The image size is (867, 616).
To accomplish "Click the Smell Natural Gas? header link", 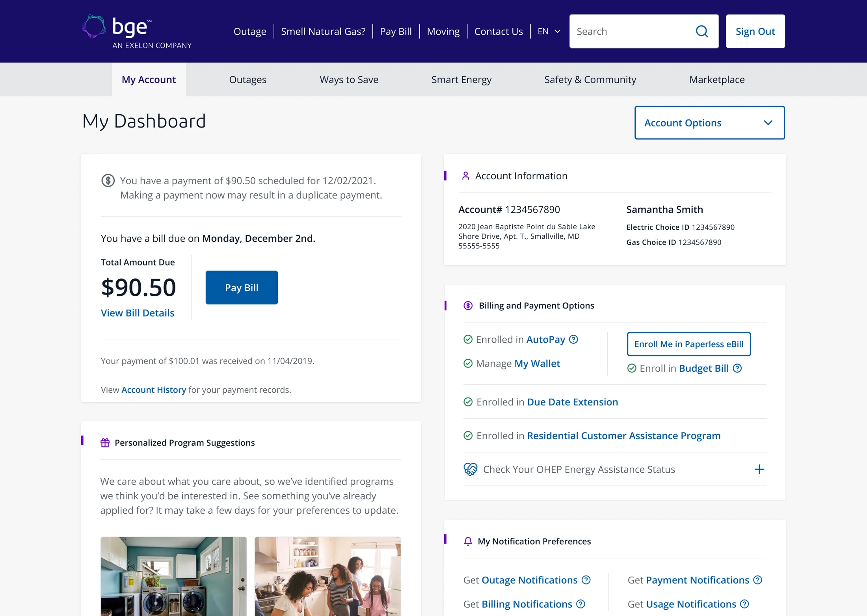I will click(323, 32).
